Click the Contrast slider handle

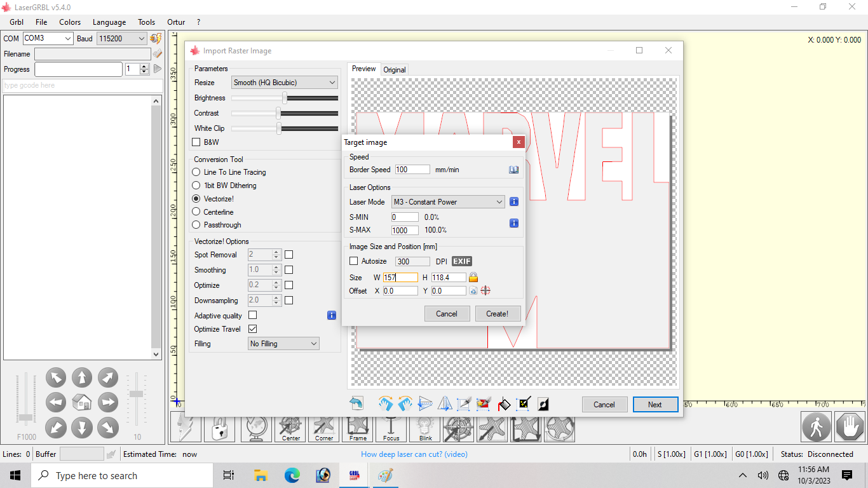click(x=278, y=113)
